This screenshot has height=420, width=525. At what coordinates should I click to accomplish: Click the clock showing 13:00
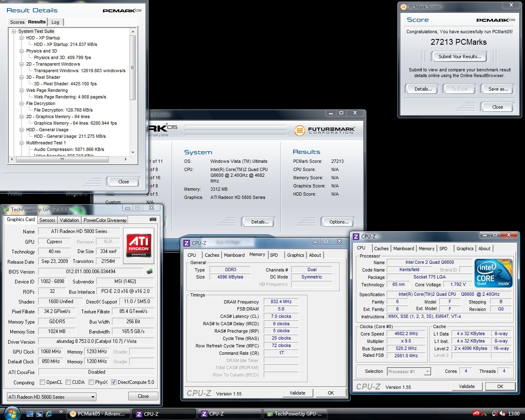coord(514,414)
